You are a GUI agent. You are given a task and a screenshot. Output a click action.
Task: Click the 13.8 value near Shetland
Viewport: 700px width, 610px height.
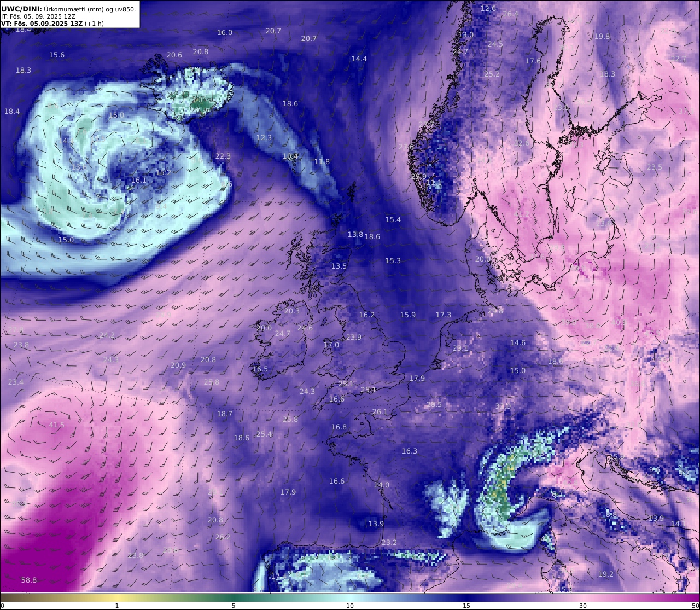pos(355,234)
